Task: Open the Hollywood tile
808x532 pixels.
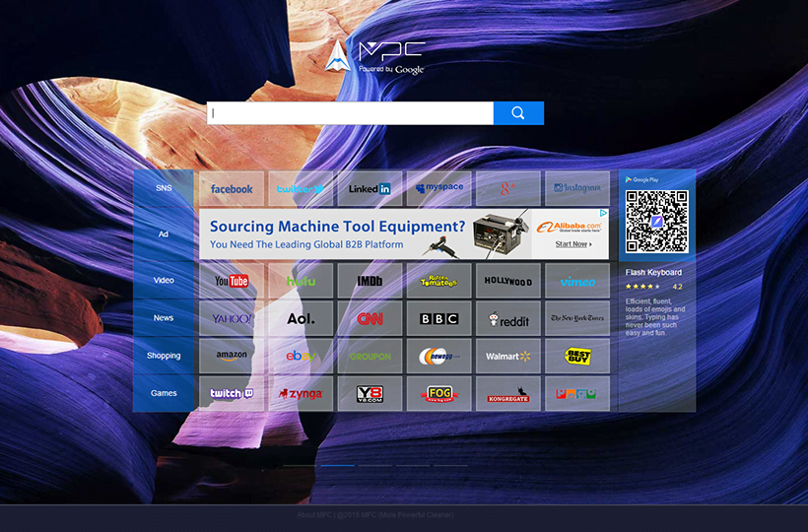Action: [508, 281]
